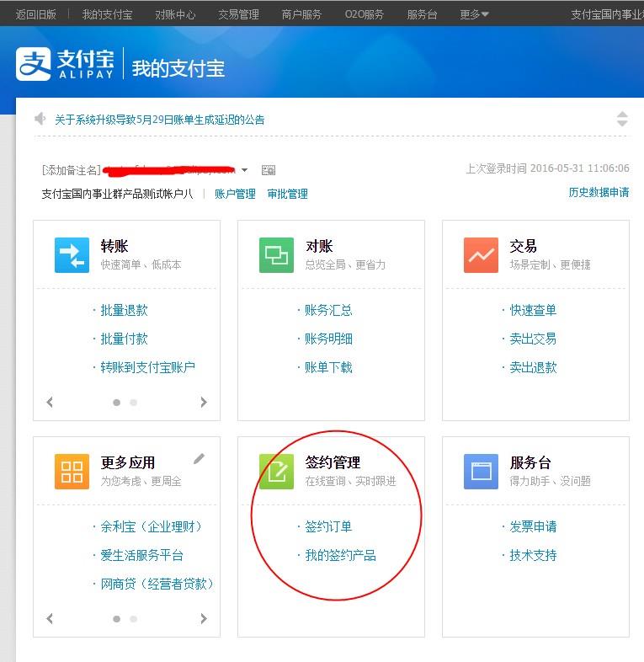
Task: Open 我的支付宝 in top navigation
Action: click(x=107, y=14)
